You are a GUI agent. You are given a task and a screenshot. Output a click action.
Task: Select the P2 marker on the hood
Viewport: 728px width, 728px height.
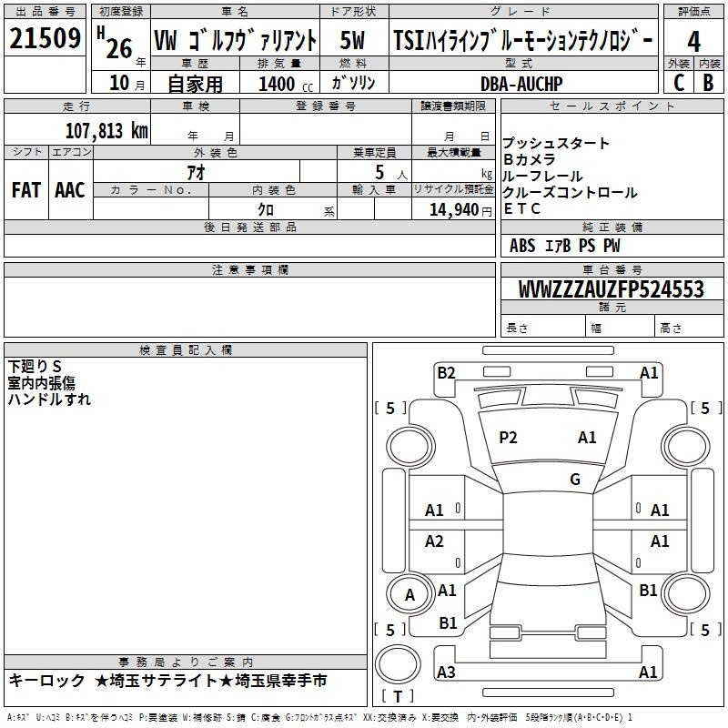click(x=508, y=438)
